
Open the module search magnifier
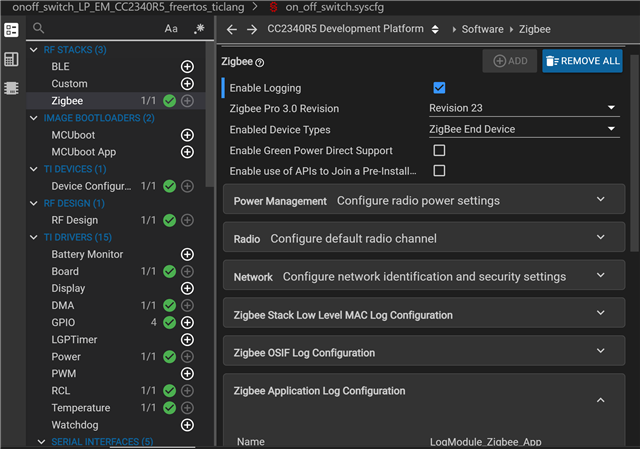point(38,28)
